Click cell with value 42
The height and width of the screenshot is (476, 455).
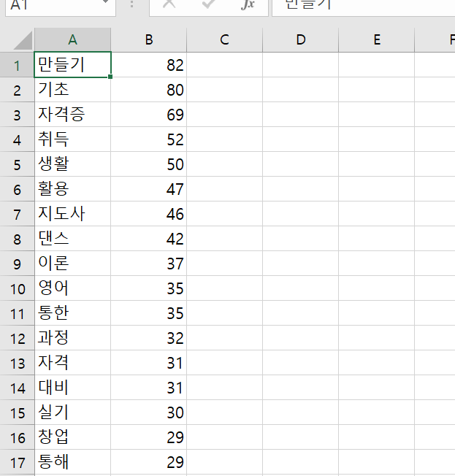point(148,239)
